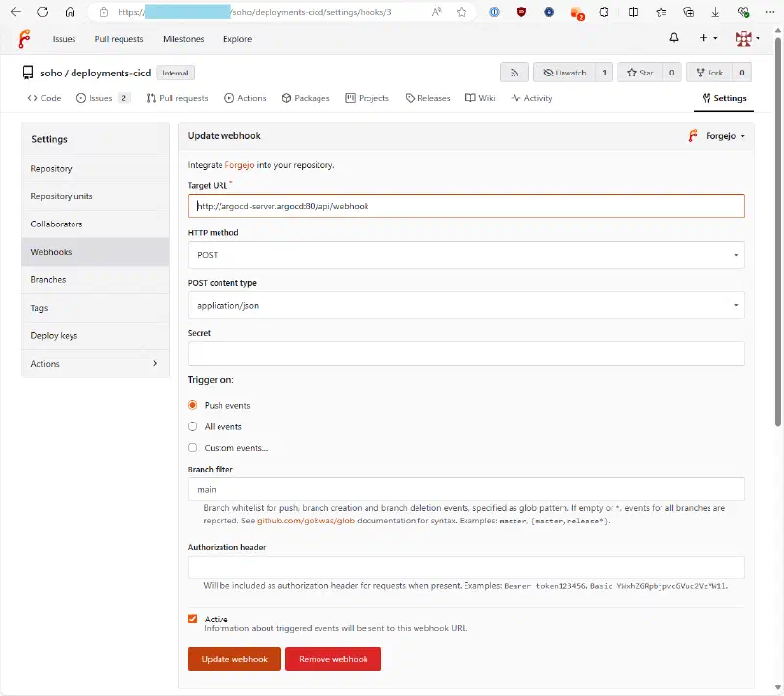Open Deploy keys settings in sidebar
This screenshot has height=696, width=784.
(x=94, y=336)
